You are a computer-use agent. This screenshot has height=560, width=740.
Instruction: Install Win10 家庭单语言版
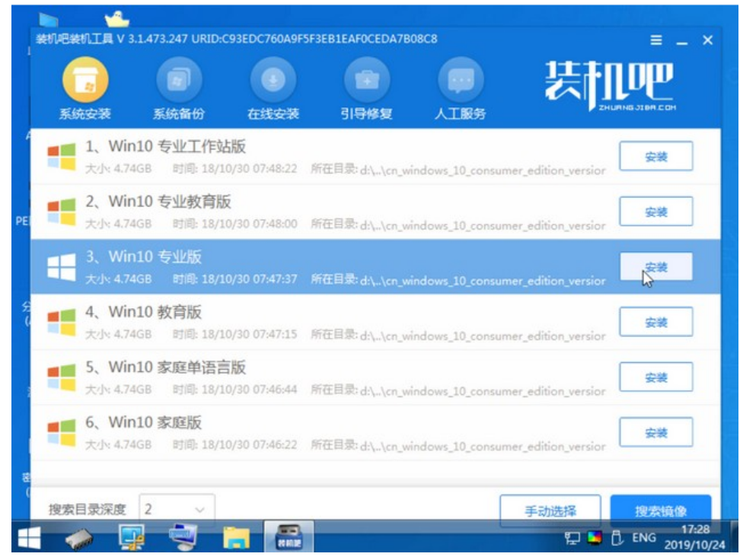[656, 377]
